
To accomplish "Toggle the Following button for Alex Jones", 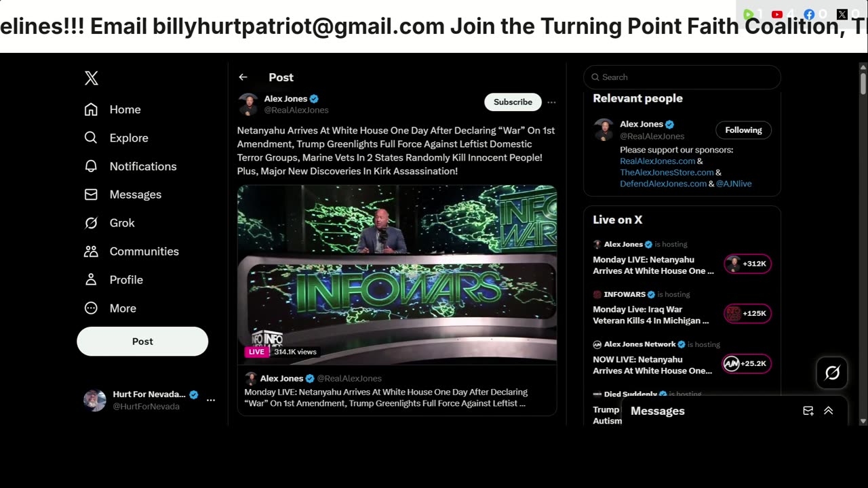I will (743, 130).
